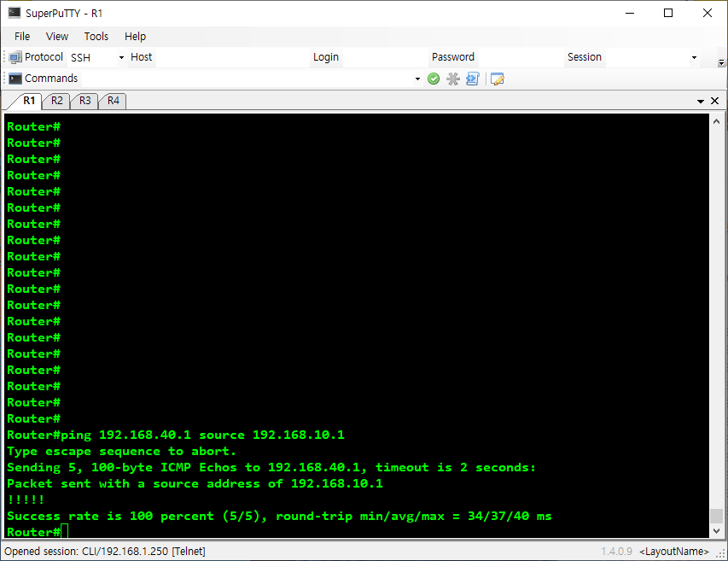728x561 pixels.
Task: Click the 'Packet sent with a source address' line
Action: 195,484
